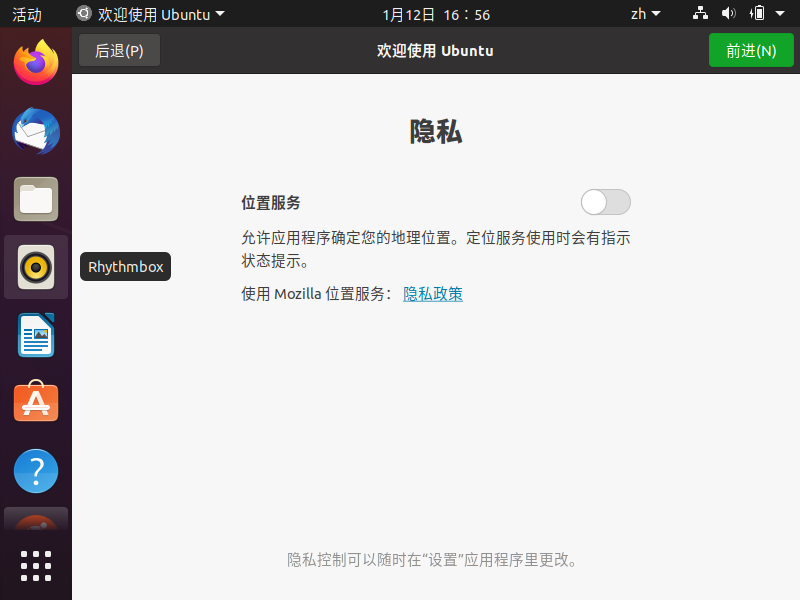The image size is (800, 600).
Task: Launch Thunderbird mail client
Action: pos(36,131)
